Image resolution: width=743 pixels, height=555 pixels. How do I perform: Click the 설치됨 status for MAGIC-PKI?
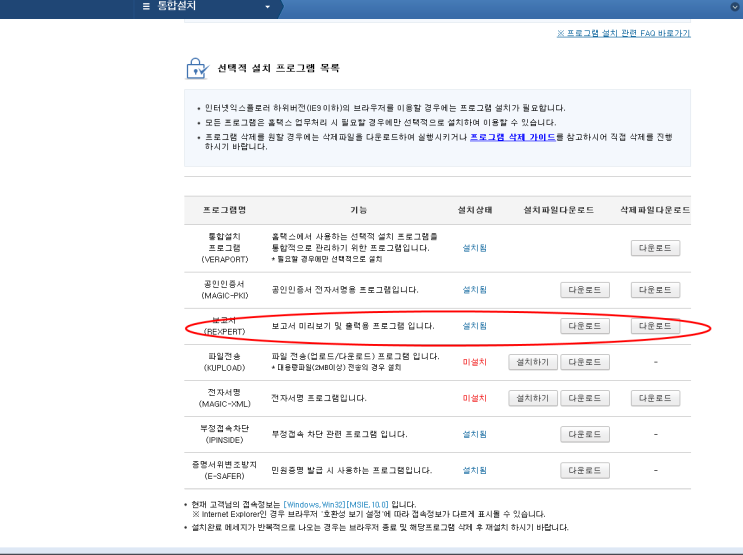click(x=474, y=290)
